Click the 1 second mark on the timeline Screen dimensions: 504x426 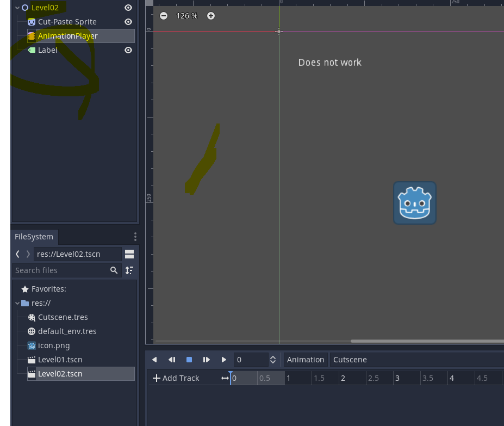coord(288,378)
